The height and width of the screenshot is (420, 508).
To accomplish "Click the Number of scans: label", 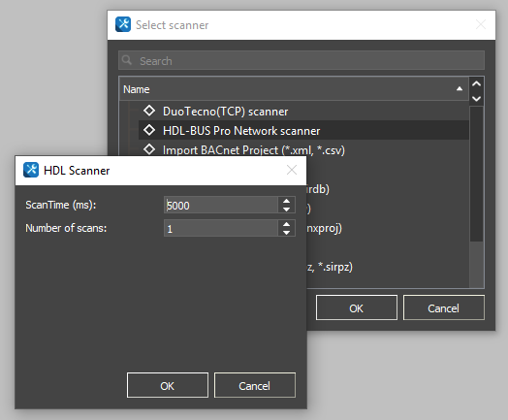I will (x=66, y=228).
